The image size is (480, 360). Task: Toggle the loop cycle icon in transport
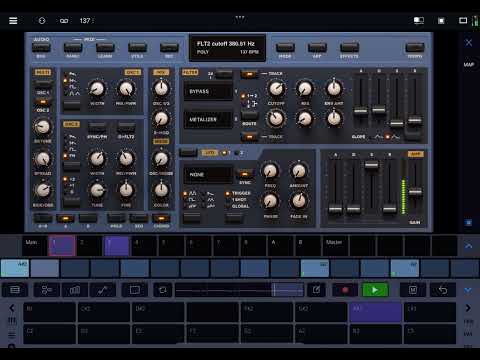click(163, 290)
